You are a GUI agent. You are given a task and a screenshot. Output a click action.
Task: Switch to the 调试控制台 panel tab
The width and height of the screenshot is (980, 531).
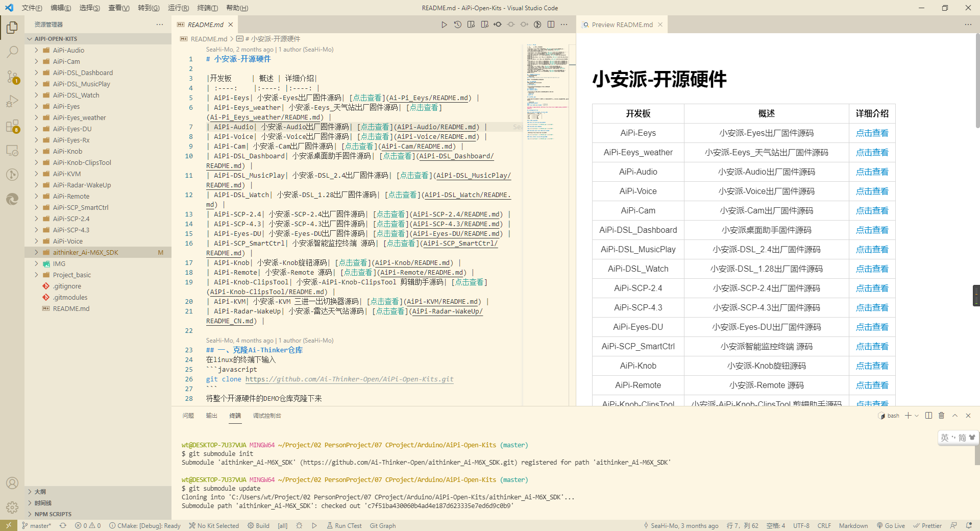(267, 416)
